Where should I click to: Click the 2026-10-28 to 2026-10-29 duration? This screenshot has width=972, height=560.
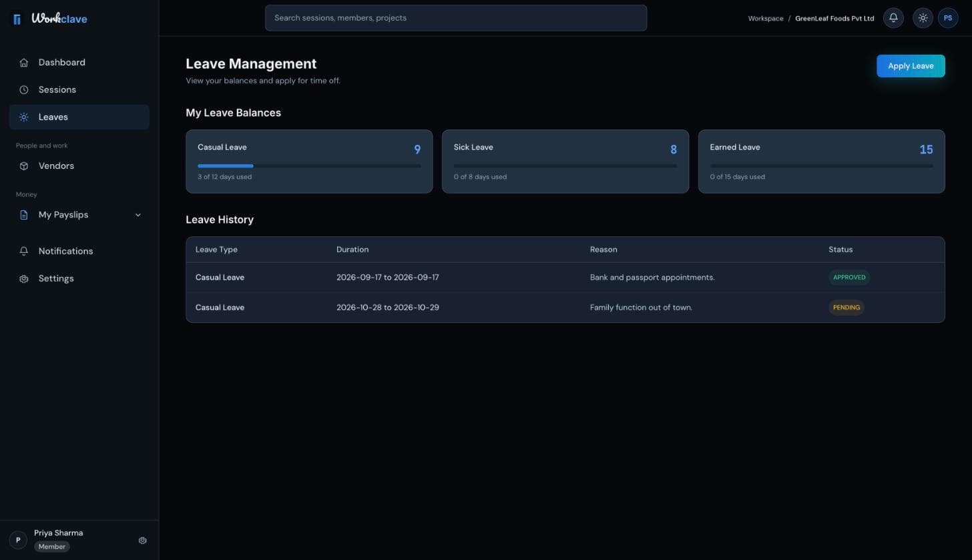388,308
